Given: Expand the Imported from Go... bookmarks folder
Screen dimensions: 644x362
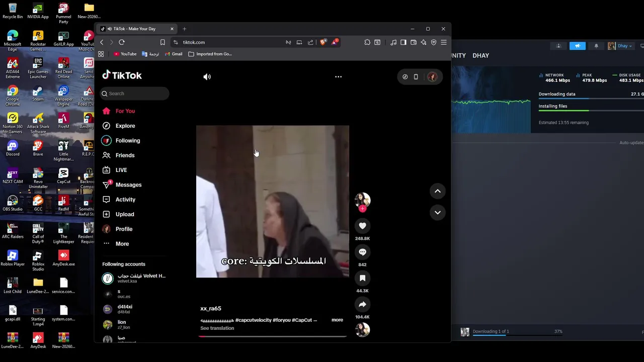Looking at the screenshot, I should (x=210, y=54).
